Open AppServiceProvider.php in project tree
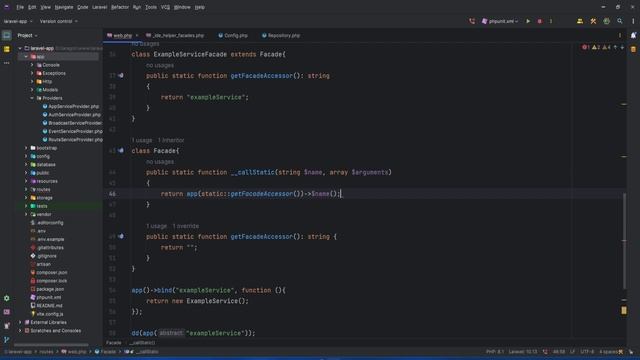640x360 pixels. click(71, 106)
